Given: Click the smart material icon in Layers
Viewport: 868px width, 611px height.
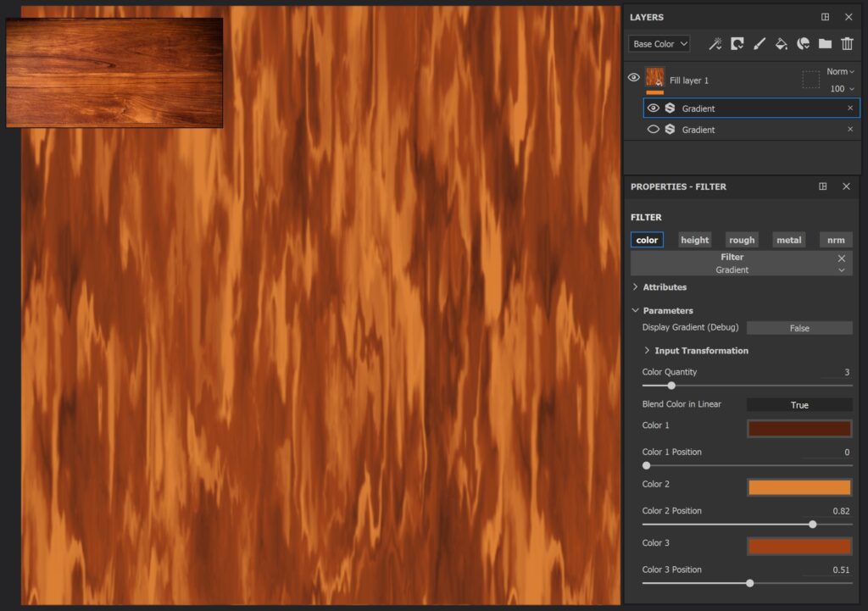Looking at the screenshot, I should 803,43.
